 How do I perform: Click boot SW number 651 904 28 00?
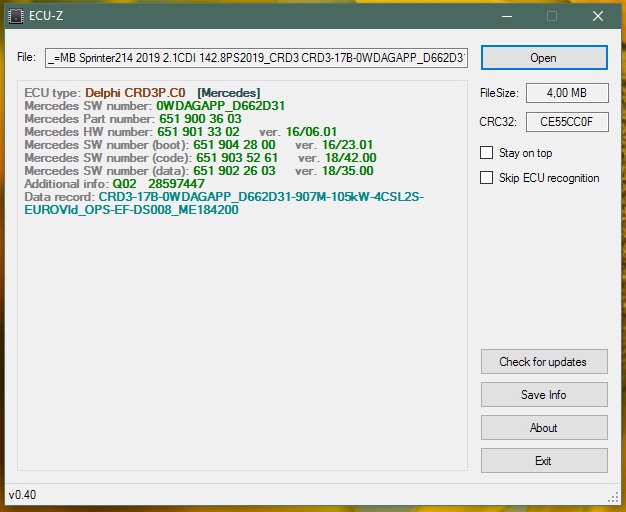click(x=234, y=145)
